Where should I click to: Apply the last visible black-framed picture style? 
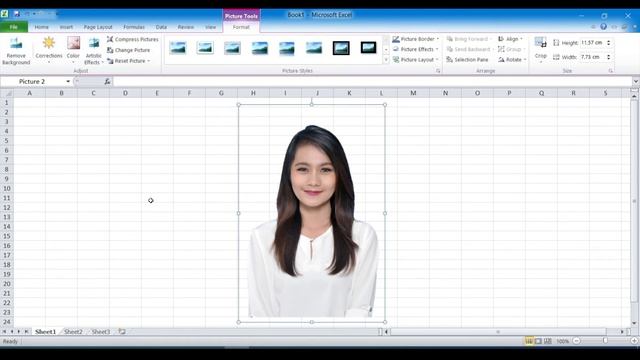click(368, 48)
